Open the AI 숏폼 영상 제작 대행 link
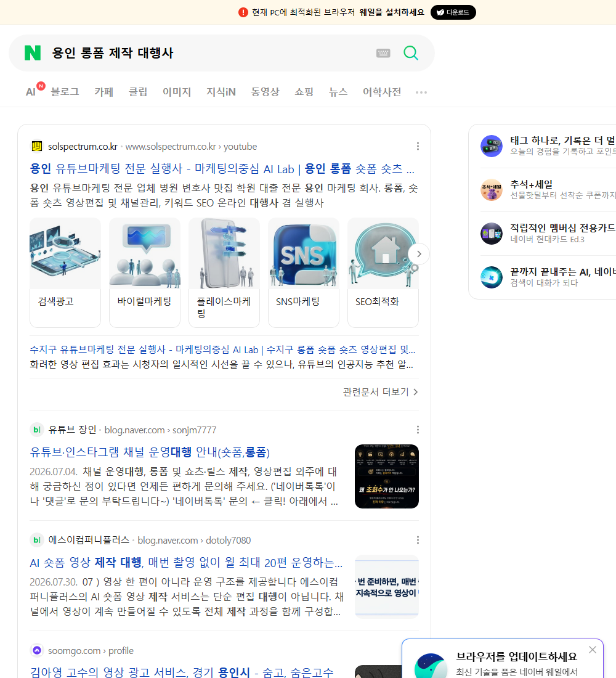 (x=186, y=563)
